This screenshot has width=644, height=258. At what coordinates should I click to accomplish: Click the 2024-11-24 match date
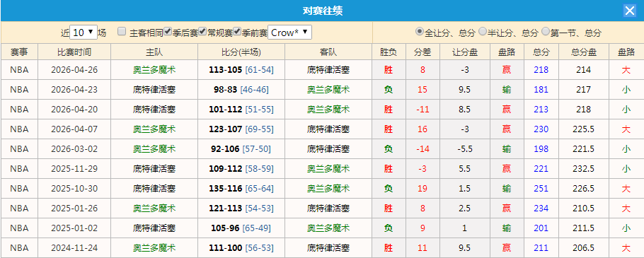(x=74, y=247)
